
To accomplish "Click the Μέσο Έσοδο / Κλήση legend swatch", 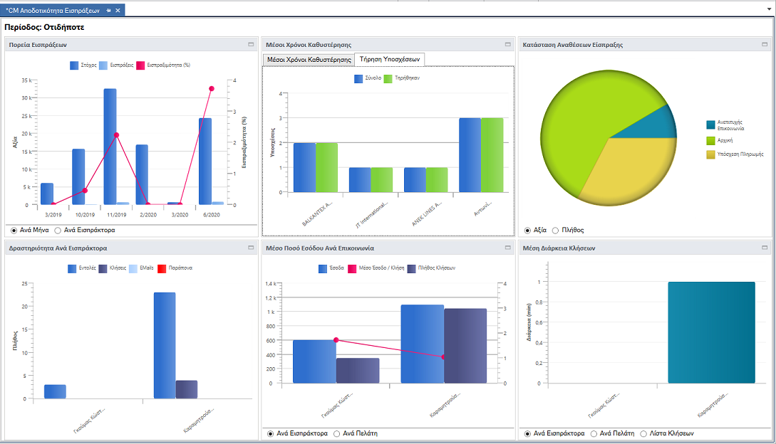I will point(352,268).
